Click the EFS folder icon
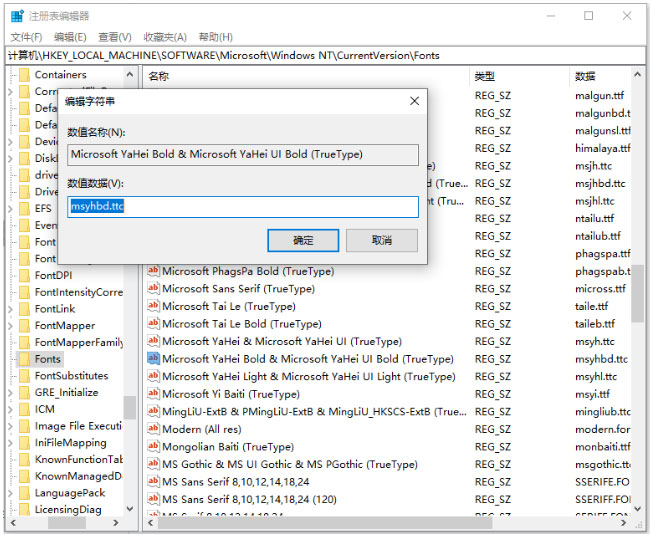The width and height of the screenshot is (650, 535). [x=25, y=208]
